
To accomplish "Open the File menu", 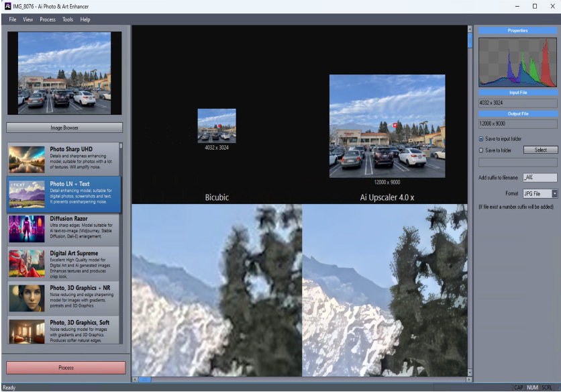I will point(13,19).
